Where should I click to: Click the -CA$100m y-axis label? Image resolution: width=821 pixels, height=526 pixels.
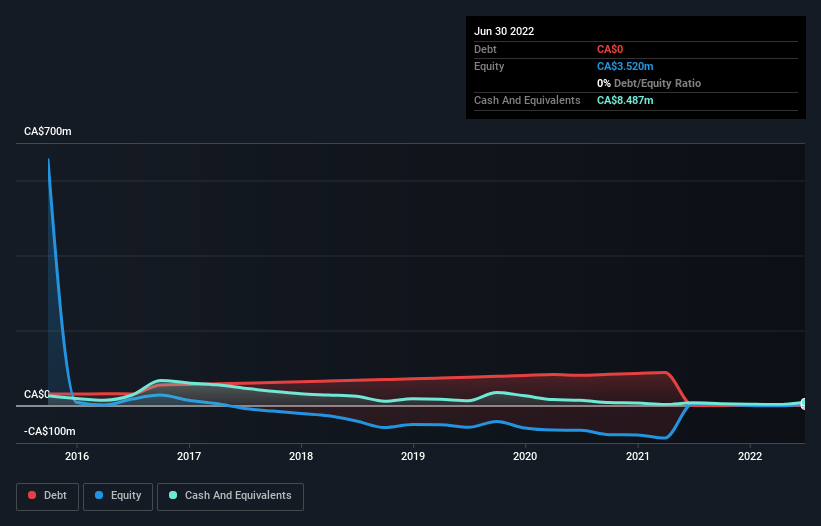point(50,431)
